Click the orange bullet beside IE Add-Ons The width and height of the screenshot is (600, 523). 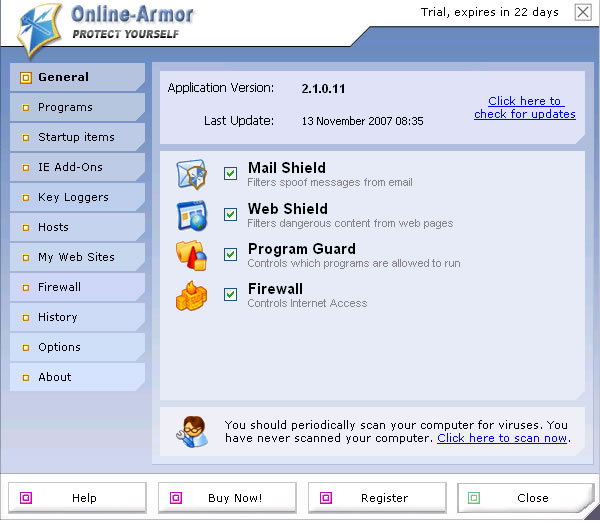pyautogui.click(x=26, y=168)
